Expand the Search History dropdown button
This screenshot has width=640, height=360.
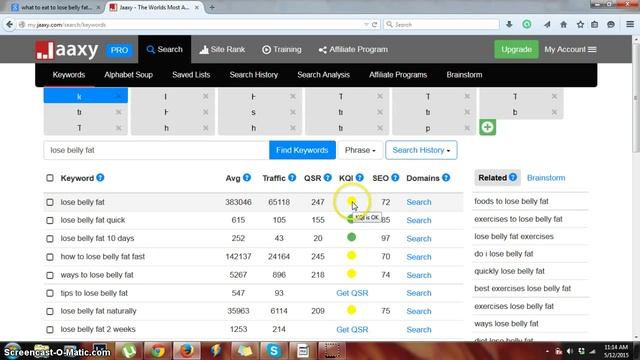421,150
